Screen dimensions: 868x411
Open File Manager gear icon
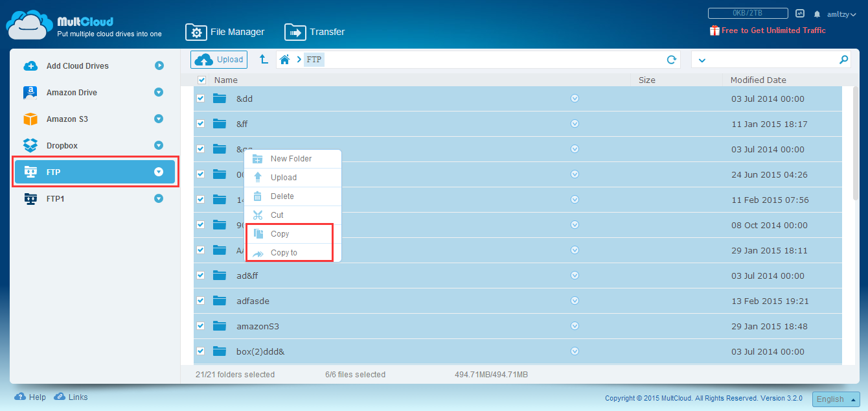tap(196, 32)
